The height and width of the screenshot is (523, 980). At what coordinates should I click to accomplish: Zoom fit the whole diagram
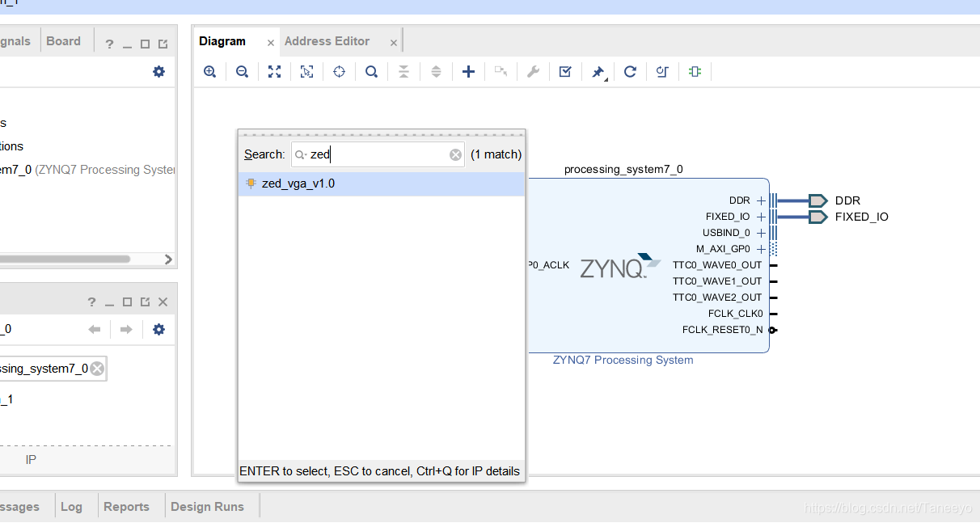tap(274, 72)
